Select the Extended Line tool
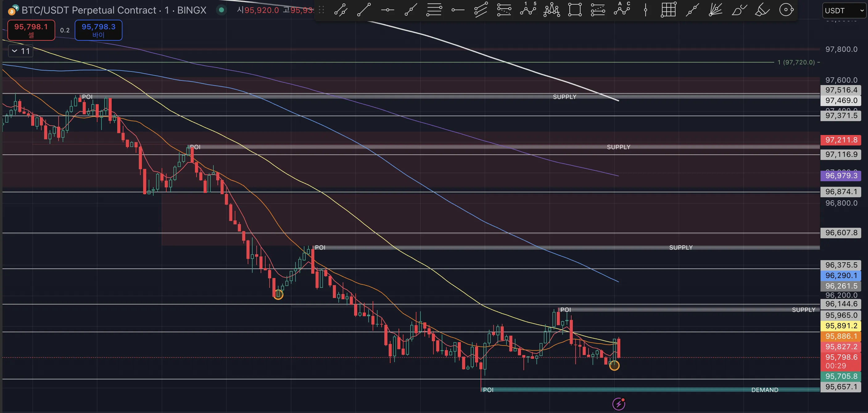868x413 pixels. click(x=692, y=10)
